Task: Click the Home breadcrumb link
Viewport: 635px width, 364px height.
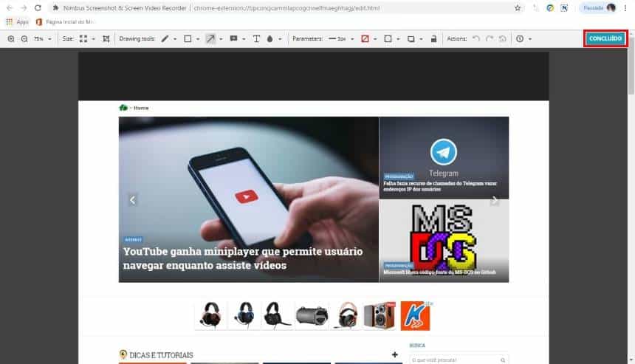Action: (141, 108)
